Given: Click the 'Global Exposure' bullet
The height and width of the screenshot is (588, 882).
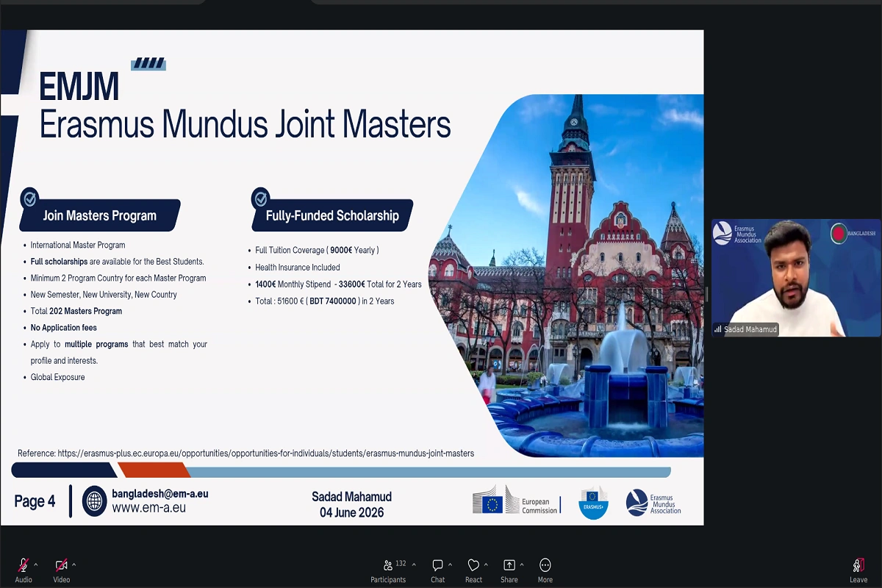Looking at the screenshot, I should [57, 377].
